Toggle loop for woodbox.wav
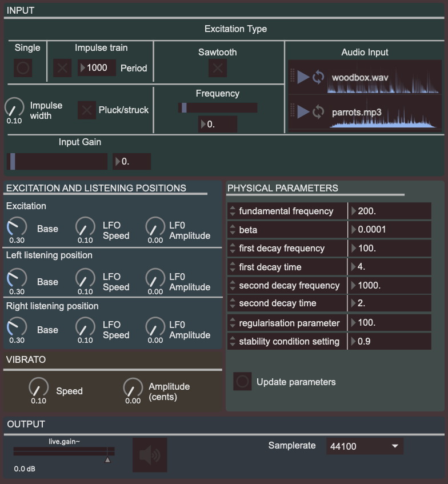Screen dimensions: 448x484 (318, 77)
